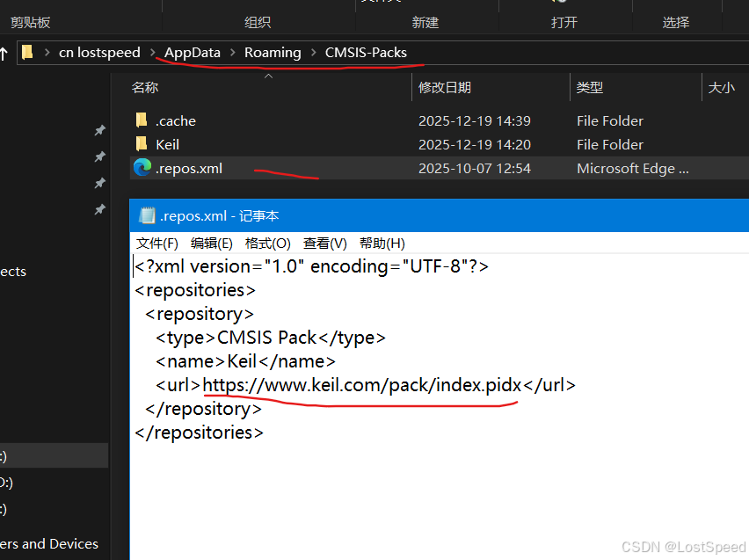
Task: Sort by 修改日期 column header
Action: pyautogui.click(x=445, y=87)
